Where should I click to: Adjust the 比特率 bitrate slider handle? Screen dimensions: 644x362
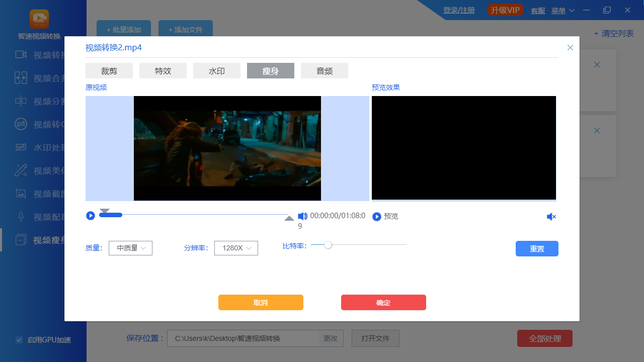pos(329,245)
